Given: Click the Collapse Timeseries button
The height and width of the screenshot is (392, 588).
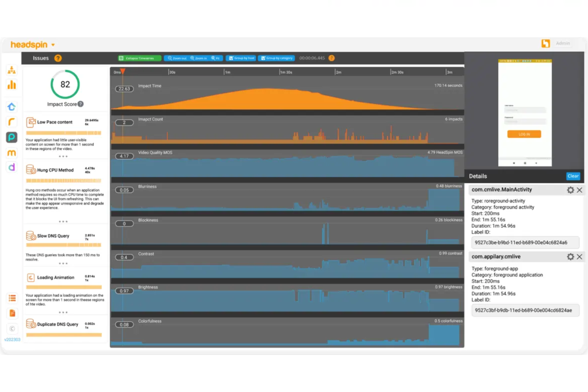Looking at the screenshot, I should coord(139,58).
